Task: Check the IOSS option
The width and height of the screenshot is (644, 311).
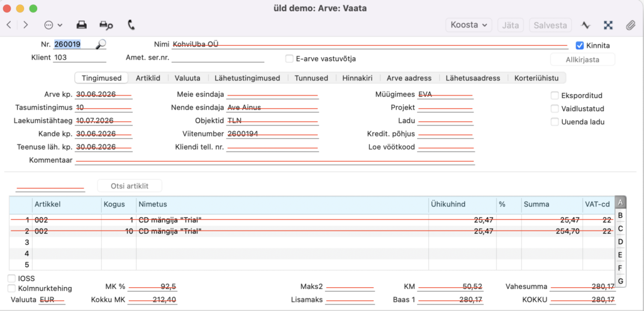Action: point(11,278)
